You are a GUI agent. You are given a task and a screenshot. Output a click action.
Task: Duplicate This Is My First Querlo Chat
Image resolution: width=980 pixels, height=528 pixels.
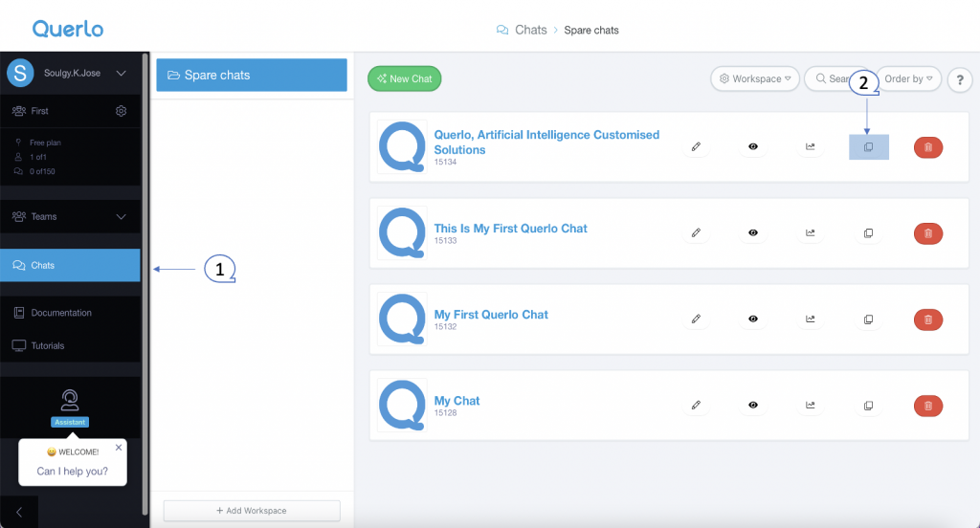tap(868, 233)
